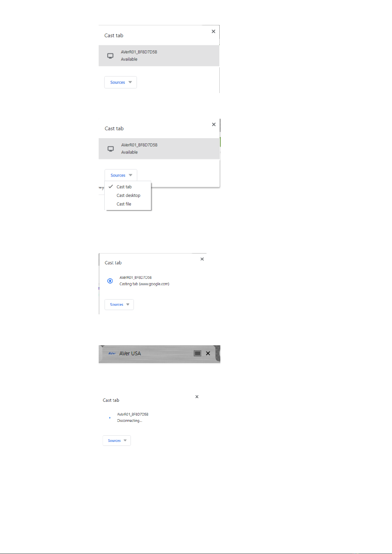Click the loading spinner beside the Disconnecting device
This screenshot has height=554, width=392.
[x=110, y=418]
